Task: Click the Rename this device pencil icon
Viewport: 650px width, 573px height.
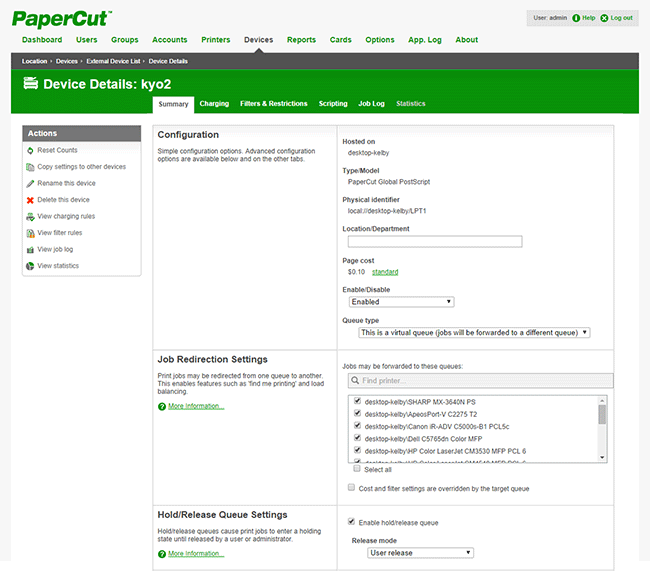Action: click(x=30, y=184)
